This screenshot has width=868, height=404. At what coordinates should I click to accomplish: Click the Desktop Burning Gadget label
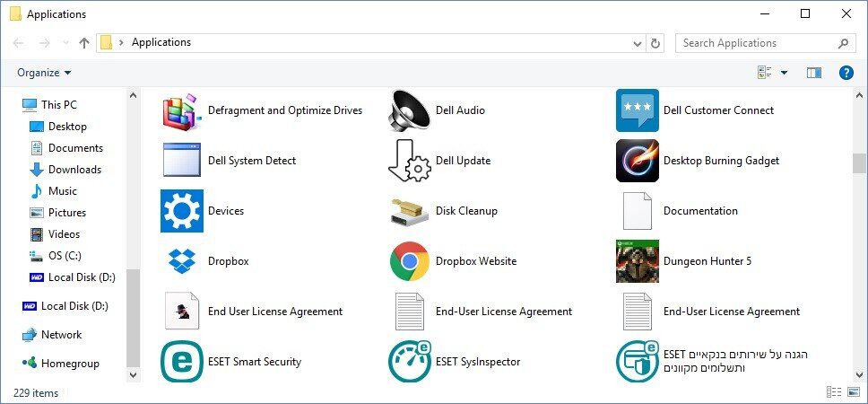tap(721, 161)
